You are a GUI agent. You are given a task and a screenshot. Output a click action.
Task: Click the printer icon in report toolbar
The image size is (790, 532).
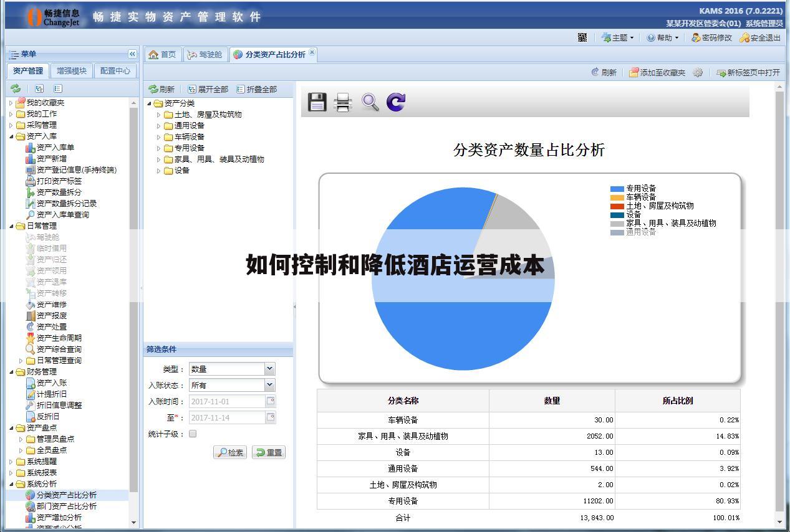coord(343,102)
